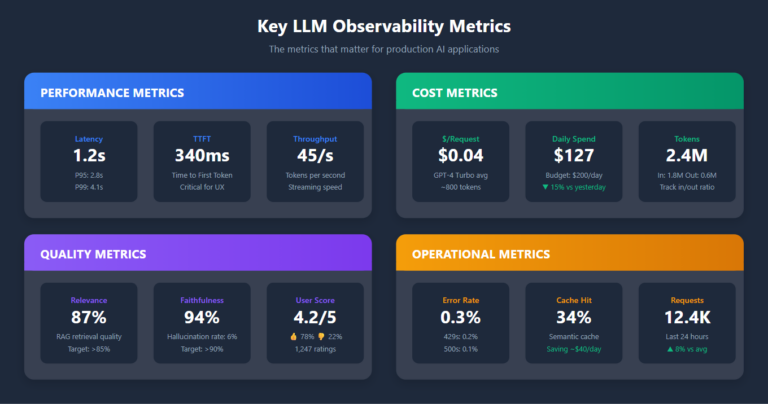
Task: Click the Faithfulness 94% card
Action: tap(201, 322)
